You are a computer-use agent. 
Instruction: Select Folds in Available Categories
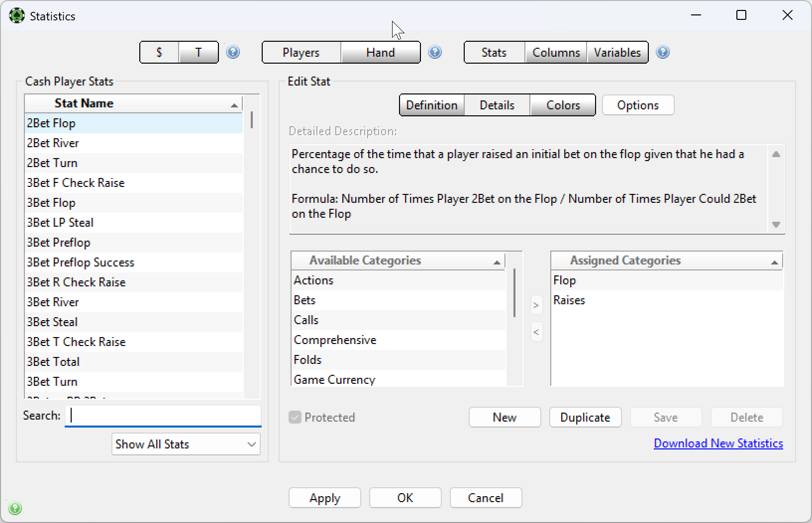click(x=398, y=359)
